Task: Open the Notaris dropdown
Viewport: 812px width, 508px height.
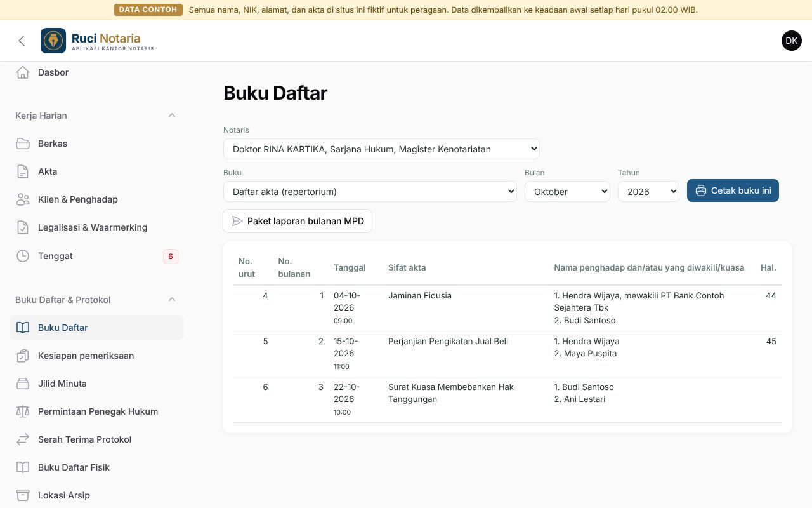Action: click(x=381, y=149)
